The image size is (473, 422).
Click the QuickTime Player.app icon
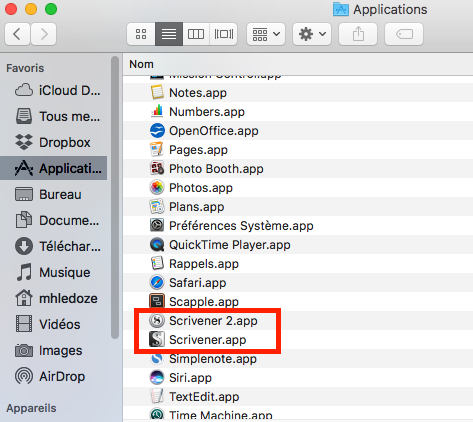(157, 244)
